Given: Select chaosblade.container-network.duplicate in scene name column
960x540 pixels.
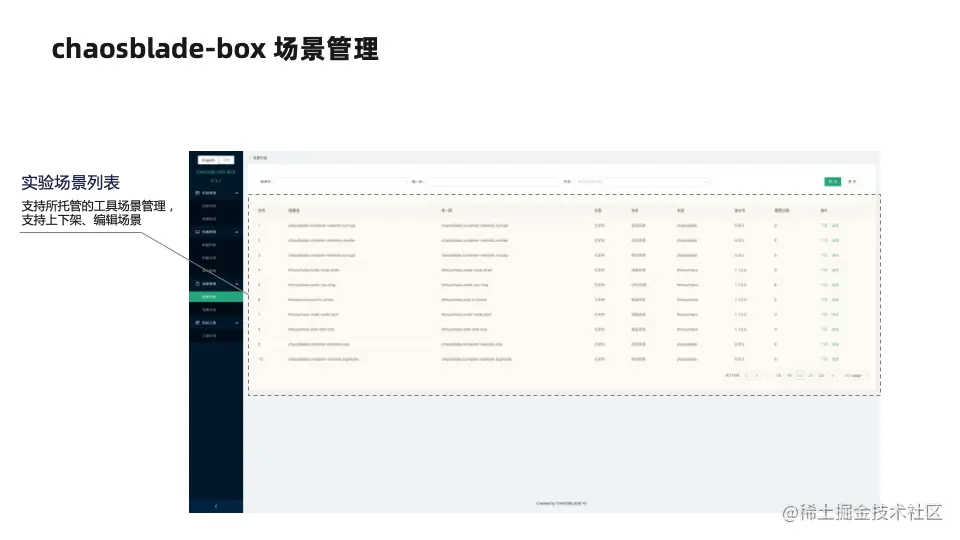Looking at the screenshot, I should [323, 359].
